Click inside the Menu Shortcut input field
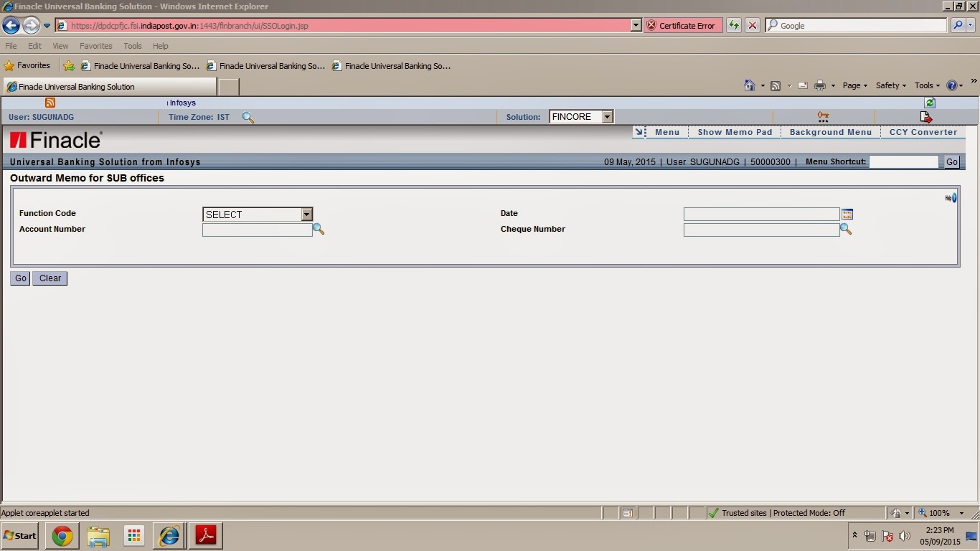This screenshot has height=551, width=980. 904,161
